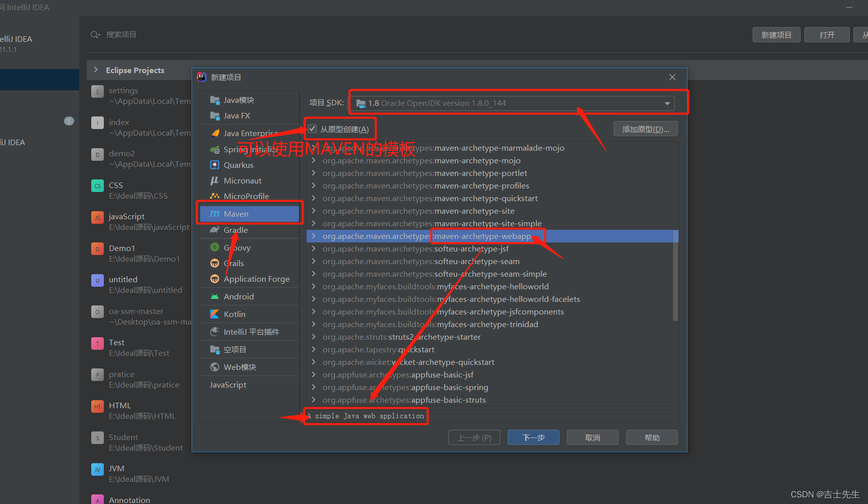Click the Groovy G icon
This screenshot has height=504, width=868.
pos(215,247)
